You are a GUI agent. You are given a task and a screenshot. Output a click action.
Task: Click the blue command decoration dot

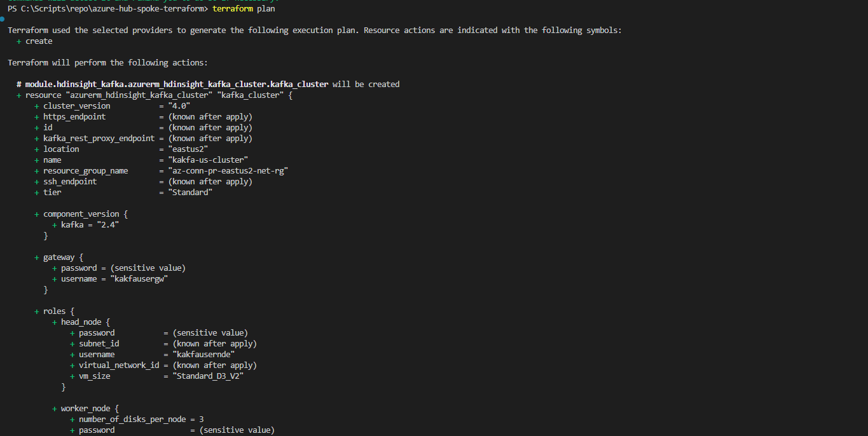[x=3, y=20]
